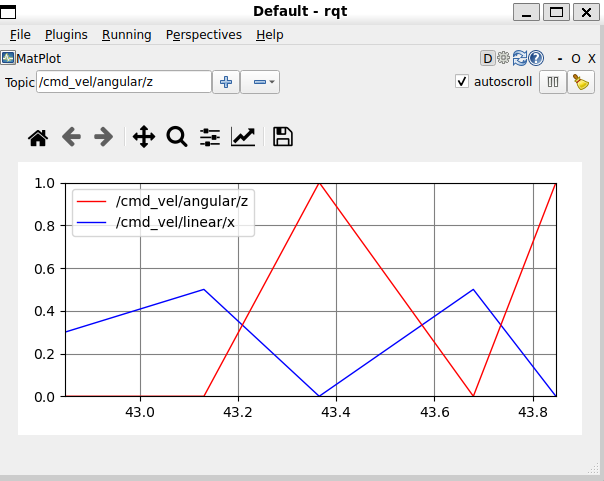Open the Plugins menu

(66, 35)
